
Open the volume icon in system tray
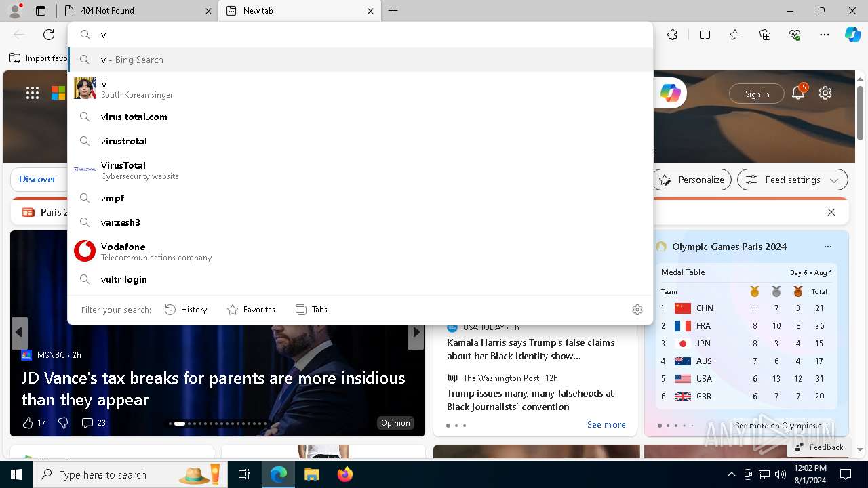(781, 474)
